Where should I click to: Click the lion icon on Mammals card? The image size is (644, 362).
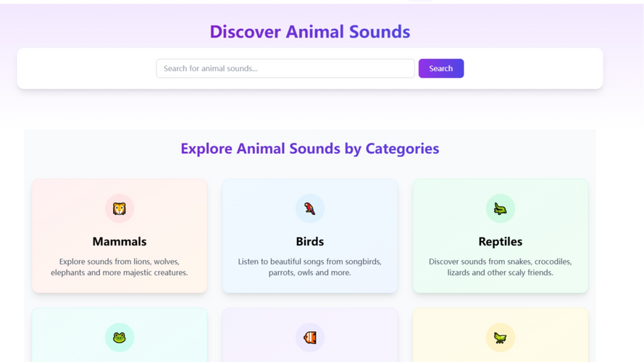[119, 209]
